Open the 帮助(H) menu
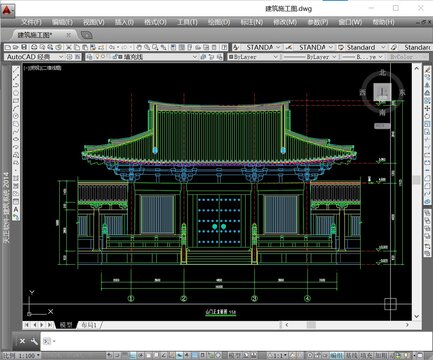This screenshot has width=433, height=360. (383, 22)
